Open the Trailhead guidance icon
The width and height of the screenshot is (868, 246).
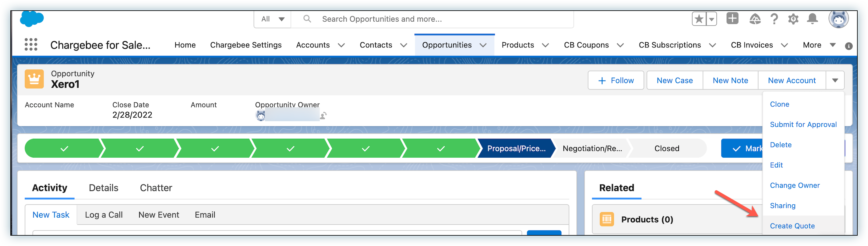(x=755, y=19)
